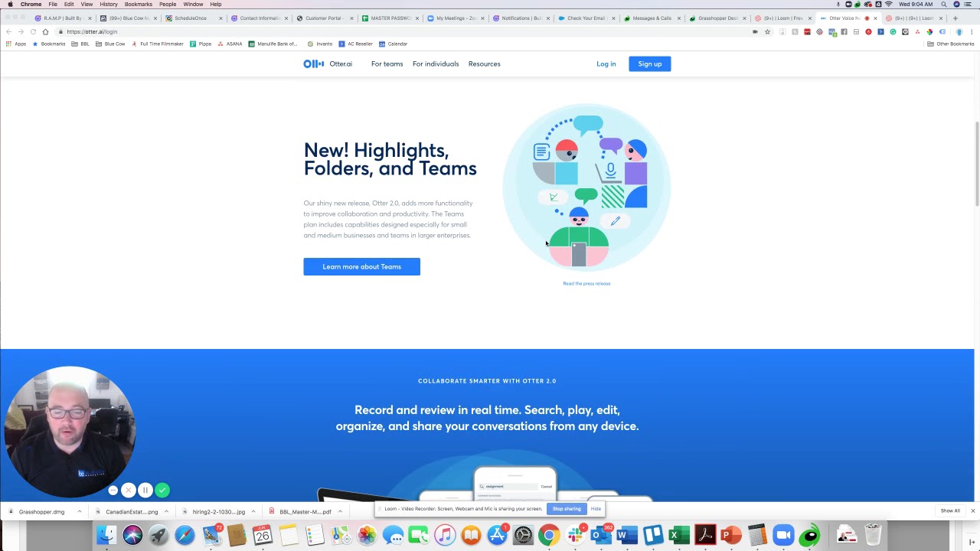Open the Other Bookmarks folder
Screen dimensions: 980x551
[950, 44]
